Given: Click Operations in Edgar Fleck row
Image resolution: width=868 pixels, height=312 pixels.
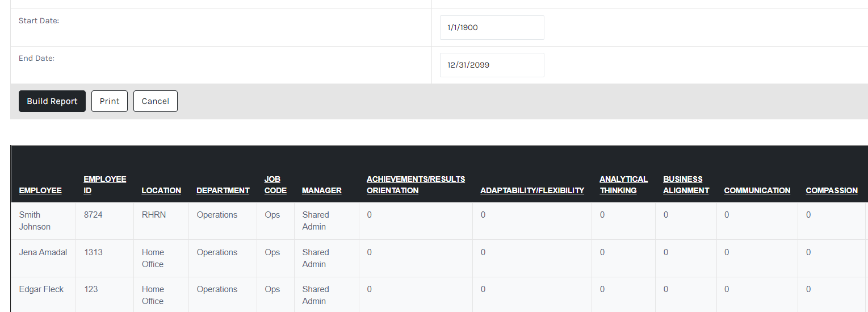Looking at the screenshot, I should coord(217,289).
